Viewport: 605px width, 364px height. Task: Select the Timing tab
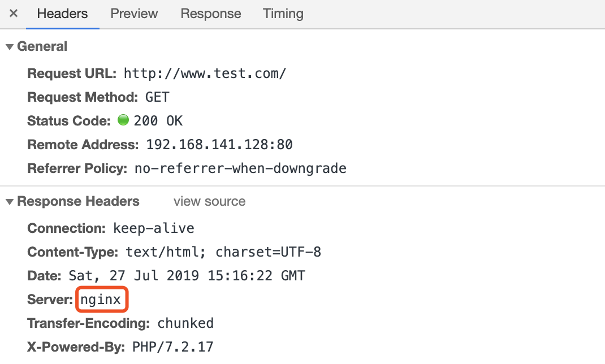(x=283, y=14)
